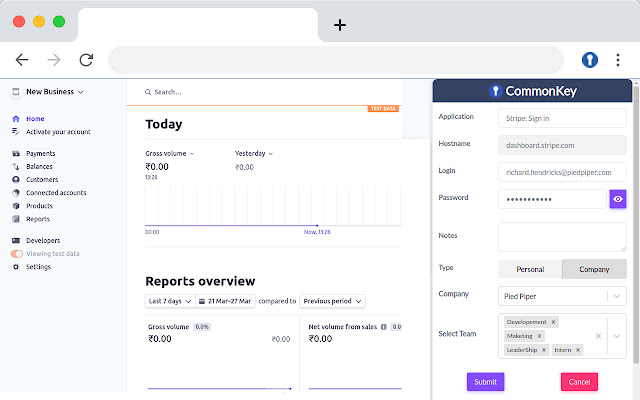Click the Settings gear icon
The height and width of the screenshot is (400, 640).
[x=16, y=267]
